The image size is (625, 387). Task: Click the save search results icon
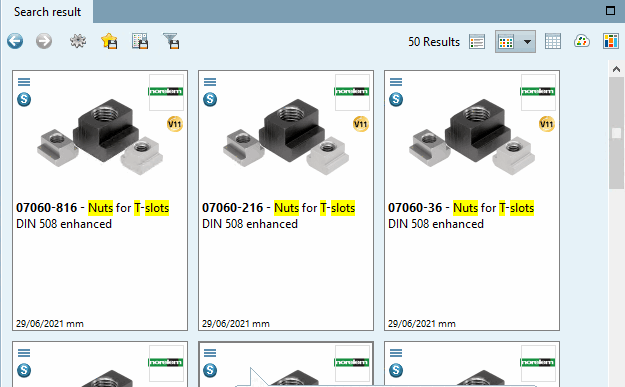(x=140, y=41)
